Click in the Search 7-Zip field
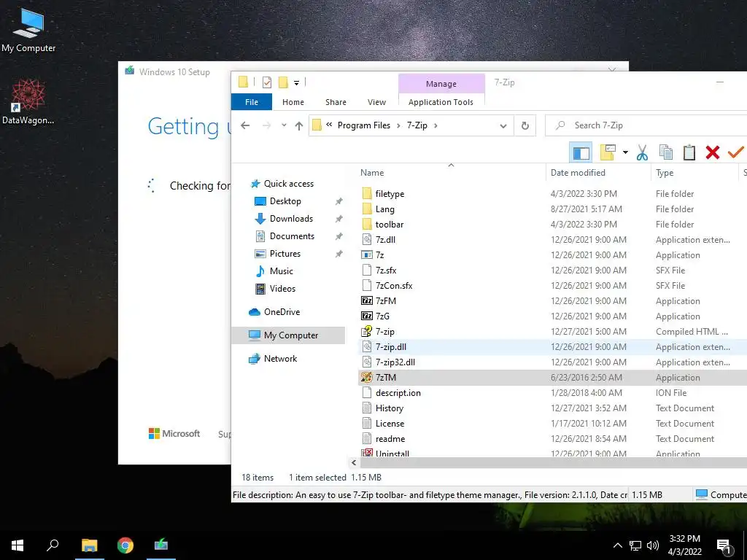Screen dimensions: 747x560 click(648, 125)
